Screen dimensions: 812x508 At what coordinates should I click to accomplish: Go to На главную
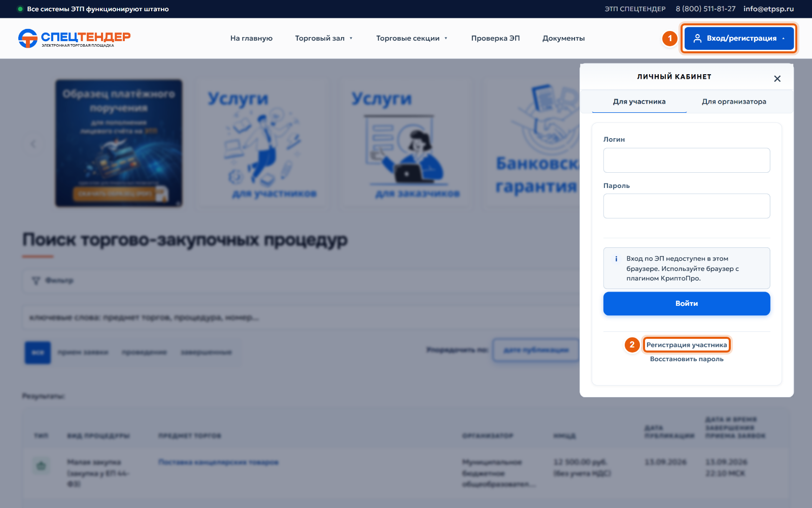tap(251, 38)
